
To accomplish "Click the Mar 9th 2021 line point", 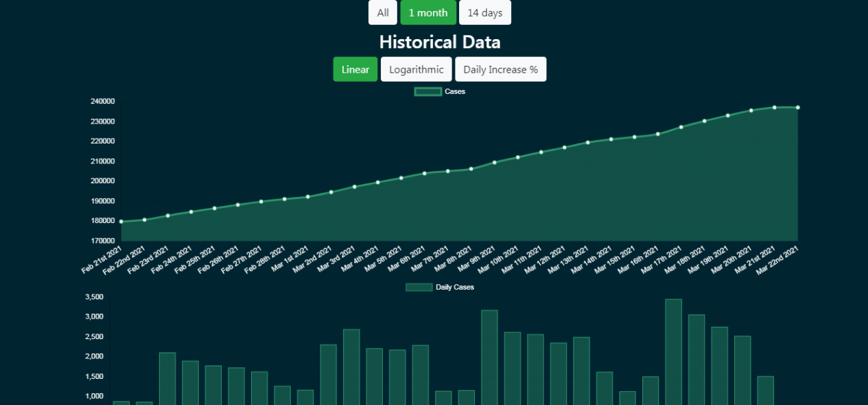I will (x=494, y=163).
